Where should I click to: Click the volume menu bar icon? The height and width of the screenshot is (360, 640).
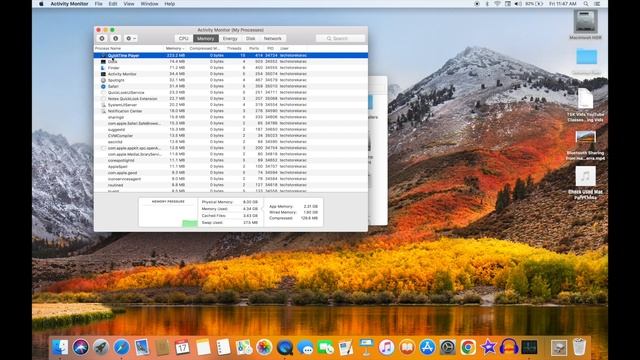[518, 4]
